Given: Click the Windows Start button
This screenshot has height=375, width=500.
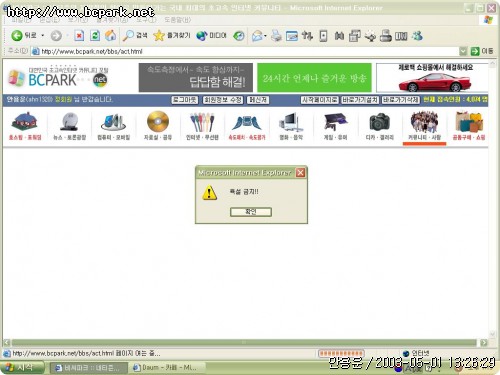Looking at the screenshot, I should pyautogui.click(x=23, y=368).
